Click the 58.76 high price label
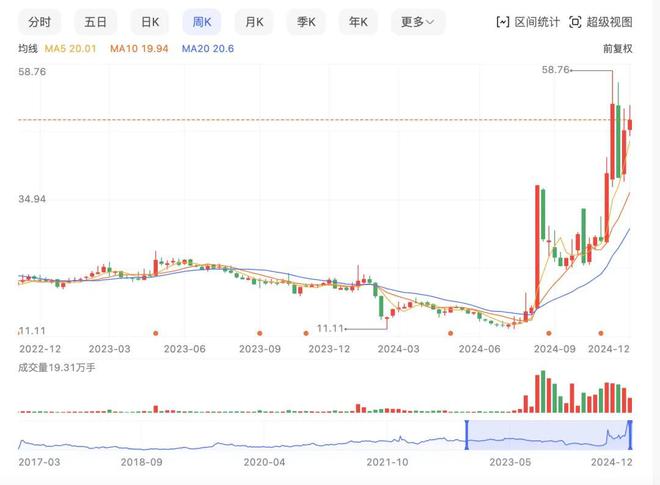This screenshot has width=660, height=485. click(x=555, y=70)
